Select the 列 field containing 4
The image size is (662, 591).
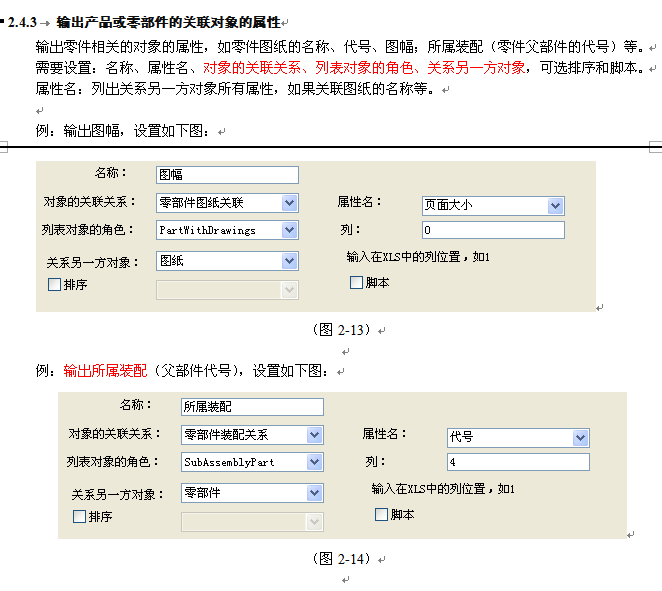(x=517, y=462)
